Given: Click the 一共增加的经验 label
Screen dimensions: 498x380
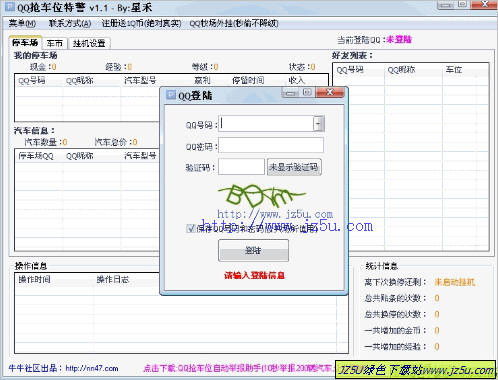Looking at the screenshot, I should point(395,347).
